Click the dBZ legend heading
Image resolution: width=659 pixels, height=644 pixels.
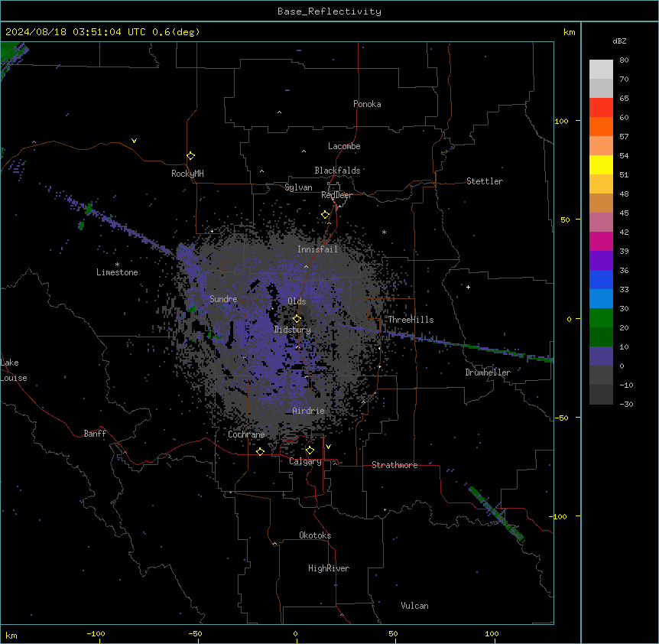(x=619, y=41)
